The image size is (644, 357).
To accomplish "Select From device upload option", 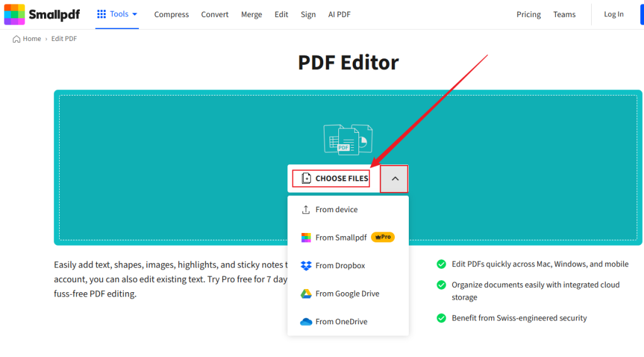I will [x=348, y=210].
